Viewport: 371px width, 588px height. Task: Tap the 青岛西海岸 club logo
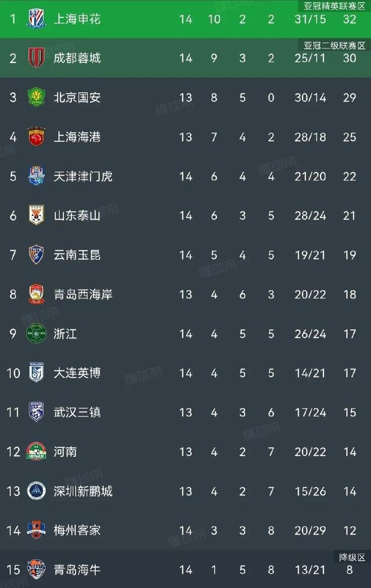[37, 294]
